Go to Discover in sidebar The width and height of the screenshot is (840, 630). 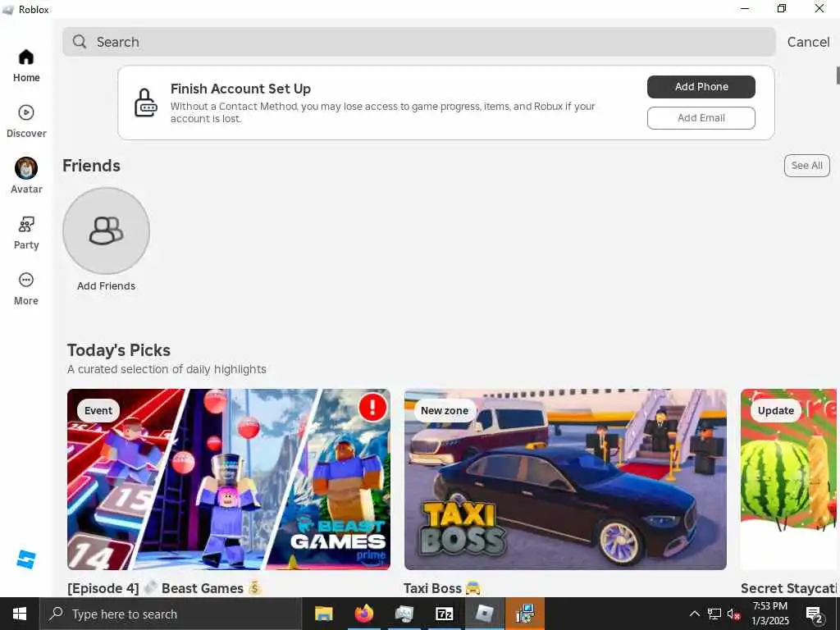tap(25, 121)
